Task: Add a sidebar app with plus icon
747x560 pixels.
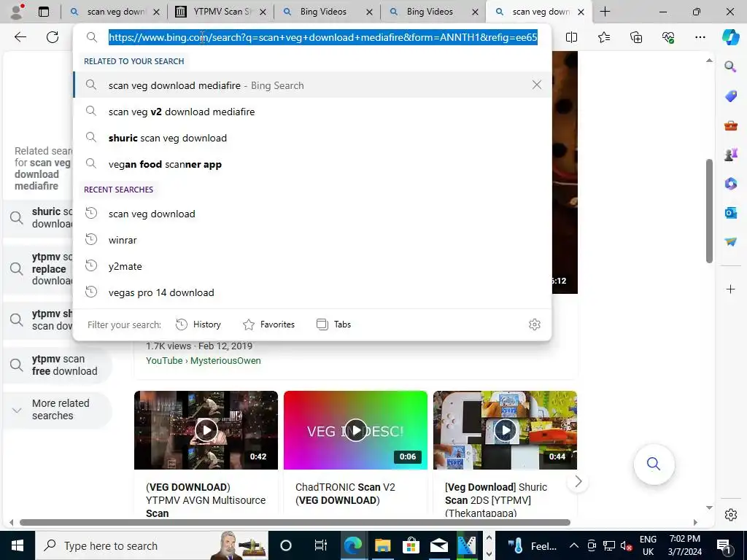Action: click(x=730, y=289)
